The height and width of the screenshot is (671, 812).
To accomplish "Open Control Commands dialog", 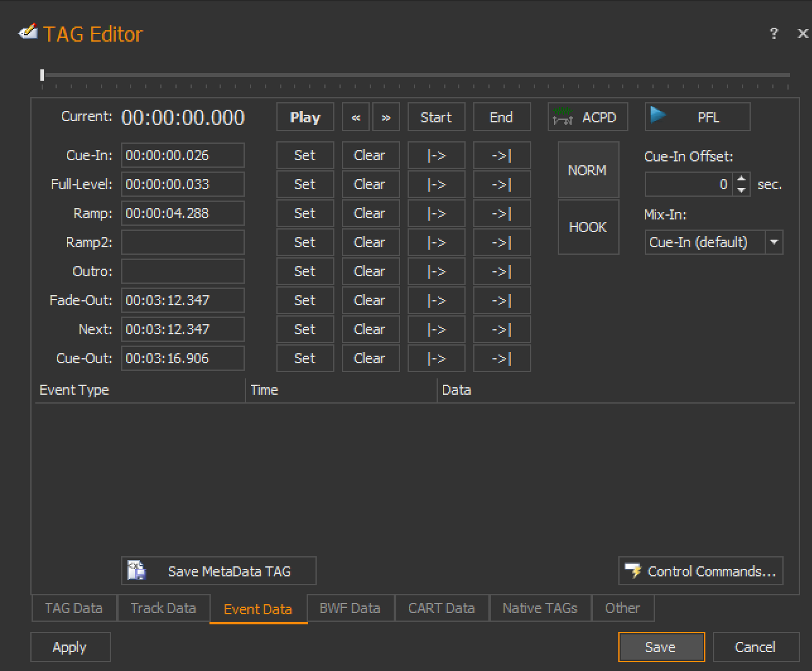I will [700, 571].
